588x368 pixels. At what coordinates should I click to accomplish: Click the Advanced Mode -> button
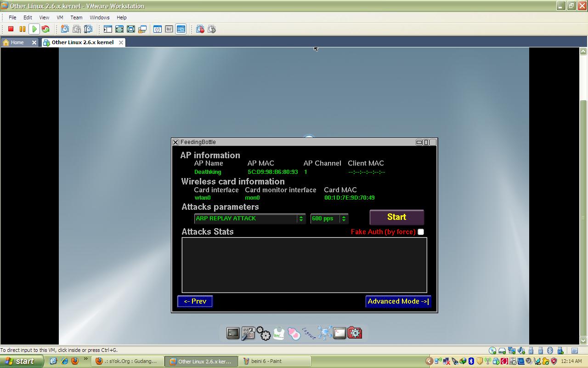point(398,301)
